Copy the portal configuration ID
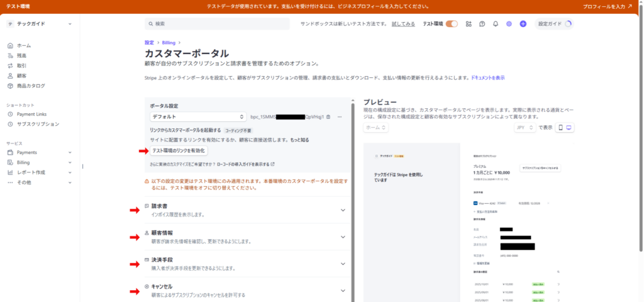This screenshot has height=302, width=644. (328, 117)
